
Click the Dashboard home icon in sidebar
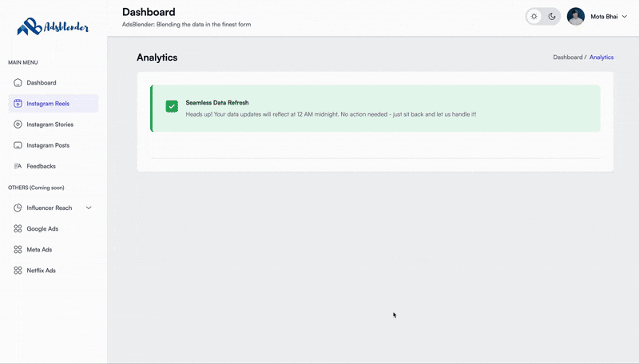click(18, 83)
